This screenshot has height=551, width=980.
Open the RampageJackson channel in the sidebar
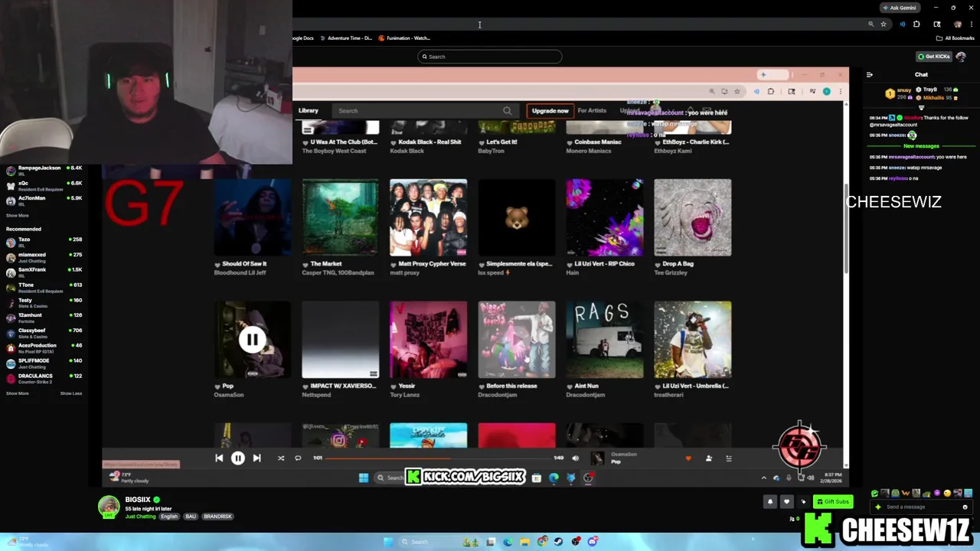pyautogui.click(x=44, y=171)
